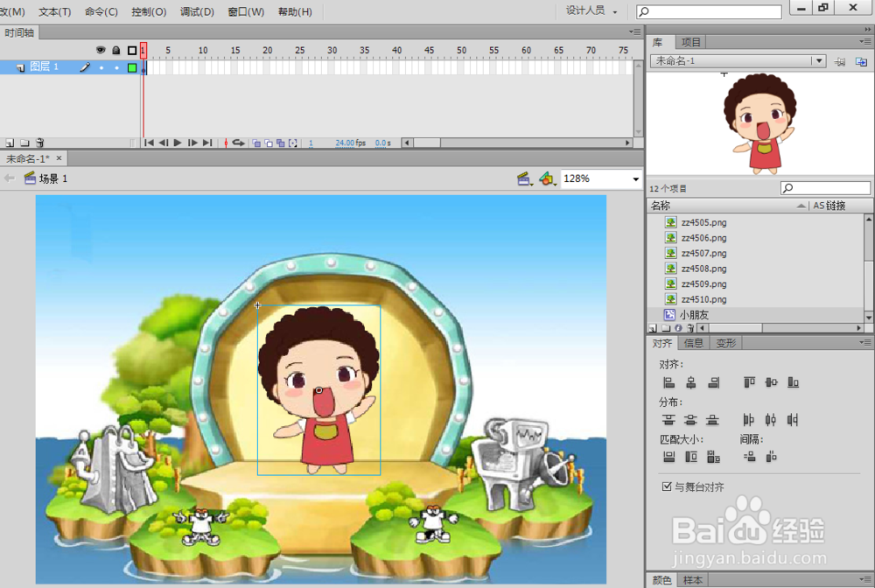Create new folder in library panel

[x=666, y=329]
